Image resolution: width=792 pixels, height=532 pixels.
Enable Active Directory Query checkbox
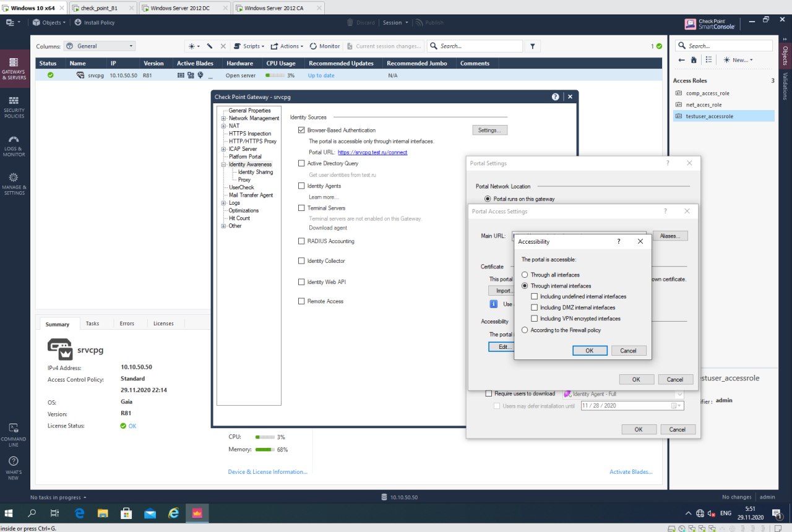tap(301, 163)
